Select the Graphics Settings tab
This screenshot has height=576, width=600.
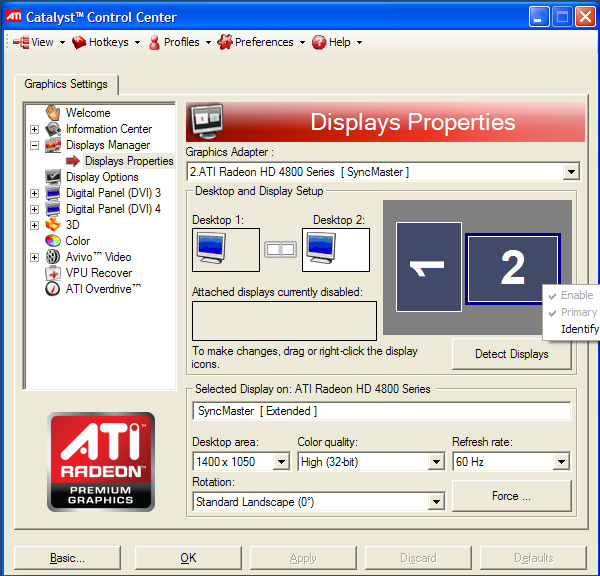66,84
